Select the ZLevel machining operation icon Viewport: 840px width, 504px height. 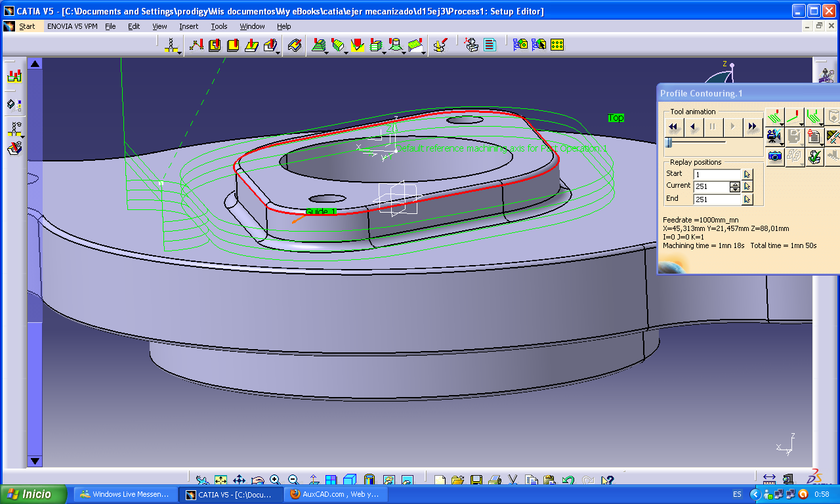click(x=376, y=45)
